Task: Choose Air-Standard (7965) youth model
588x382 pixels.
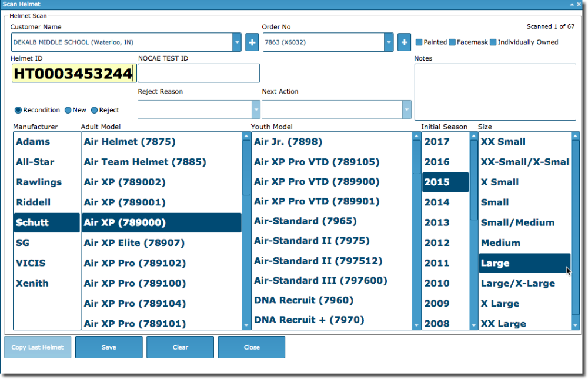Action: 332,221
